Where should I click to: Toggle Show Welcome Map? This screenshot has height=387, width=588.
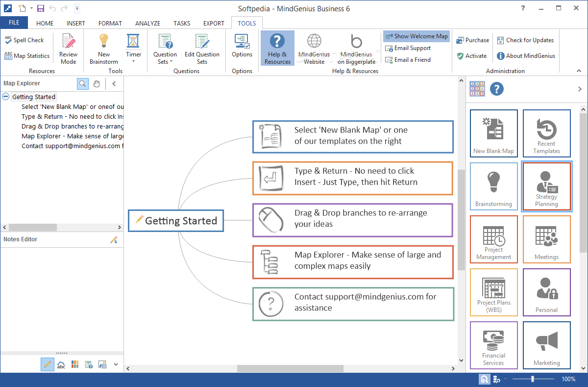coord(416,36)
